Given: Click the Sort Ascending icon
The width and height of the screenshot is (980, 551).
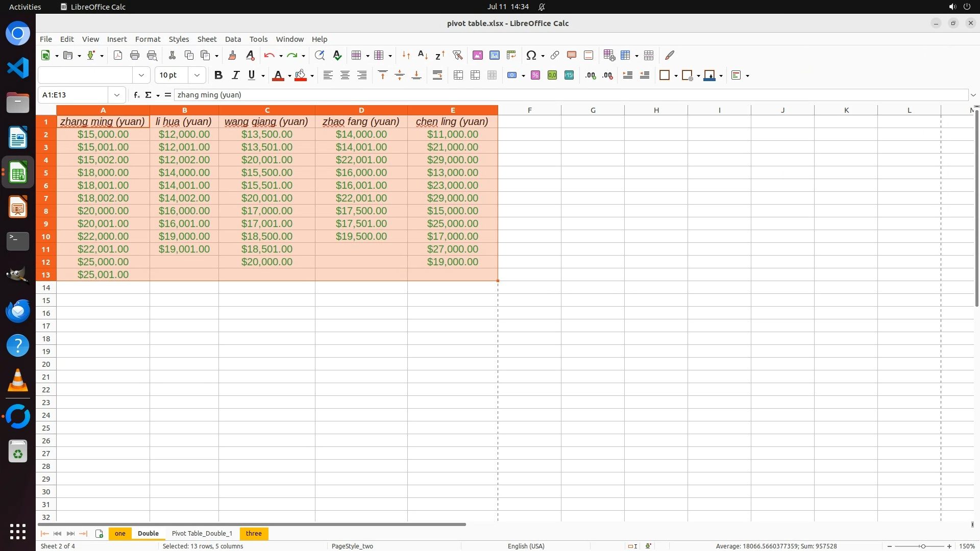Looking at the screenshot, I should [x=423, y=55].
